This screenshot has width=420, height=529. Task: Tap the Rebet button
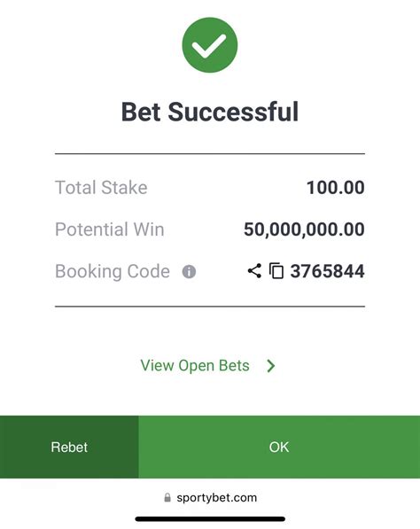(x=69, y=447)
